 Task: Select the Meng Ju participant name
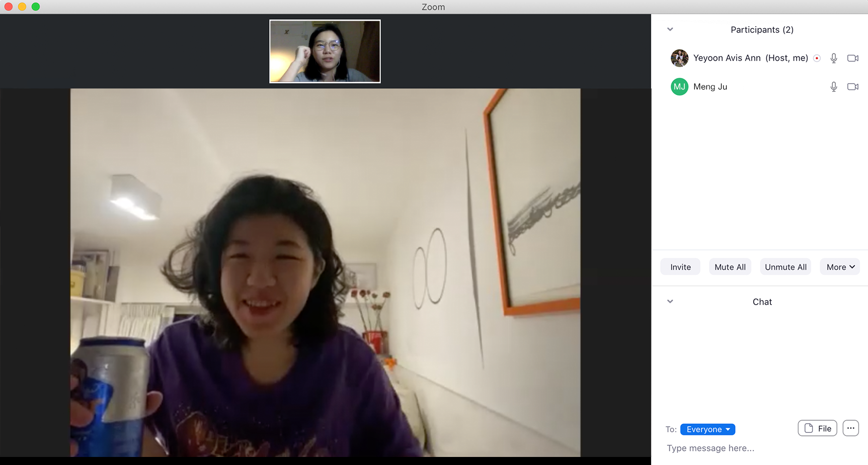(710, 87)
